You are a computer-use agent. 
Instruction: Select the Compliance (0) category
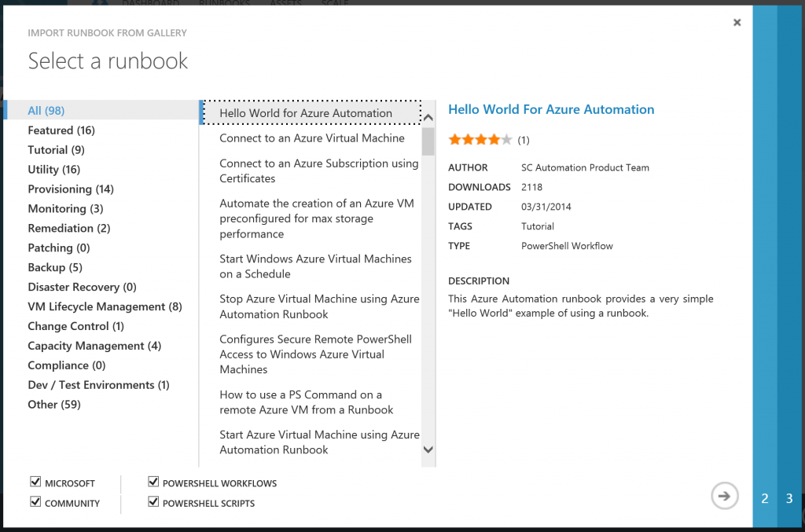coord(67,365)
